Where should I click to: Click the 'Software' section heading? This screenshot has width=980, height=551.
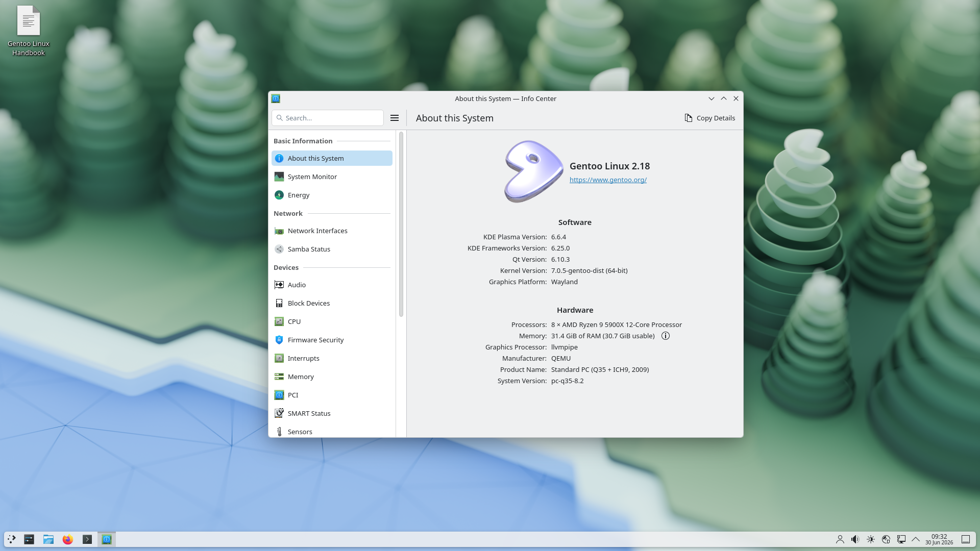(575, 222)
